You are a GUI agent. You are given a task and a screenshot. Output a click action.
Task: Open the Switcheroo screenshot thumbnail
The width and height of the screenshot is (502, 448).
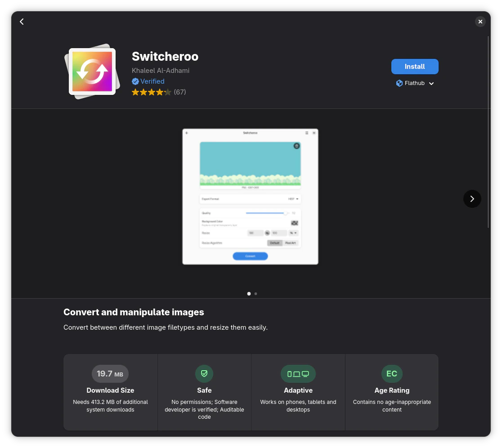(251, 197)
